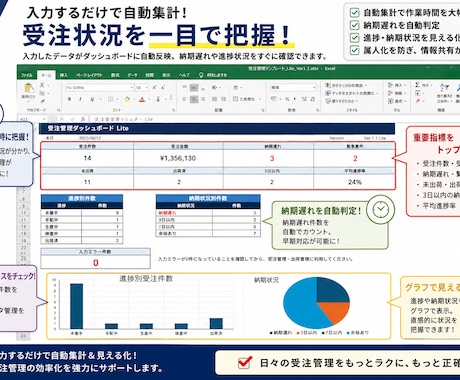
Task: Click the orange slice of the pie chart
Action: 335,312
